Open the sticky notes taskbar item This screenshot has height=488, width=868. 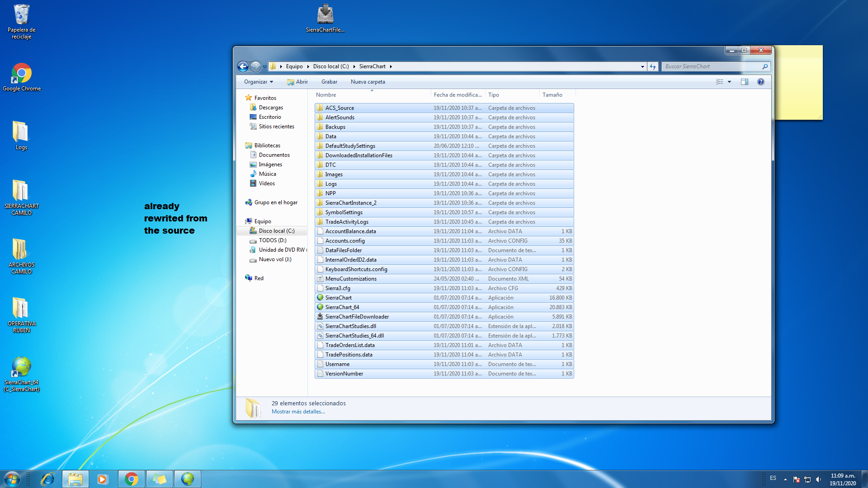(x=160, y=479)
